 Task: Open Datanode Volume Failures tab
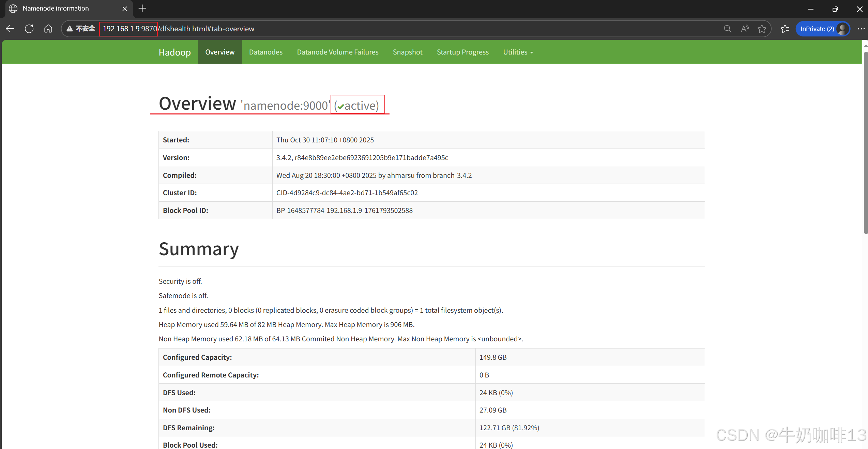click(x=337, y=52)
